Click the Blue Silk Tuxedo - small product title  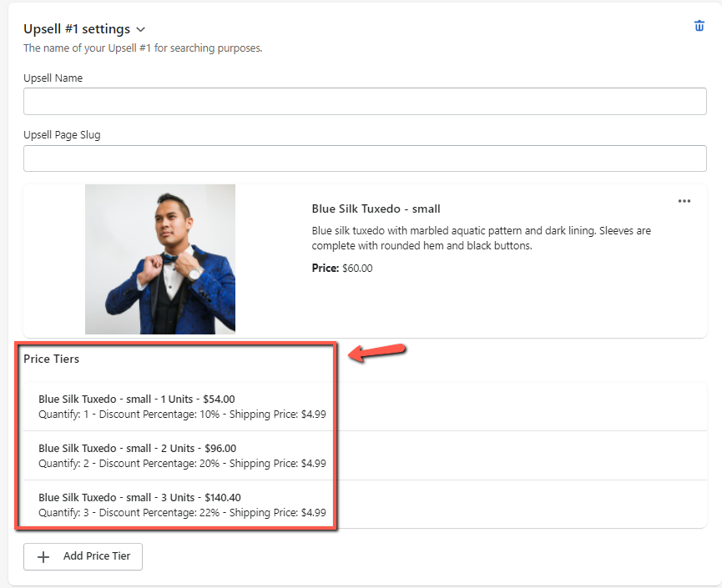pos(376,209)
